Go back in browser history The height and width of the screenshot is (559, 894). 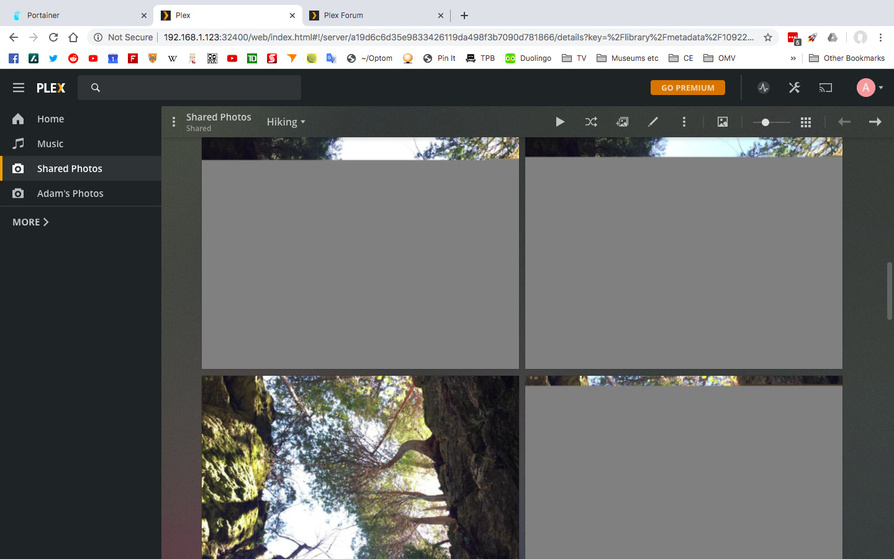coord(14,37)
